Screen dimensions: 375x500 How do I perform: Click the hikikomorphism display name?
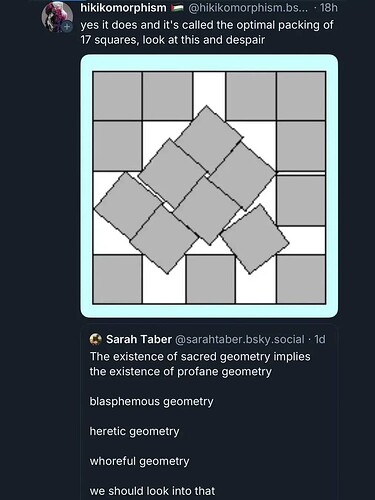[x=123, y=7]
